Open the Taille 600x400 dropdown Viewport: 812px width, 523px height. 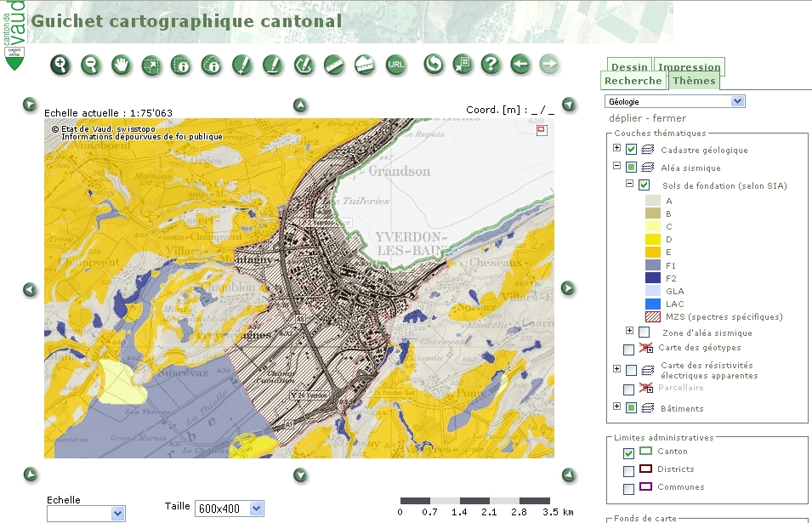(x=256, y=509)
